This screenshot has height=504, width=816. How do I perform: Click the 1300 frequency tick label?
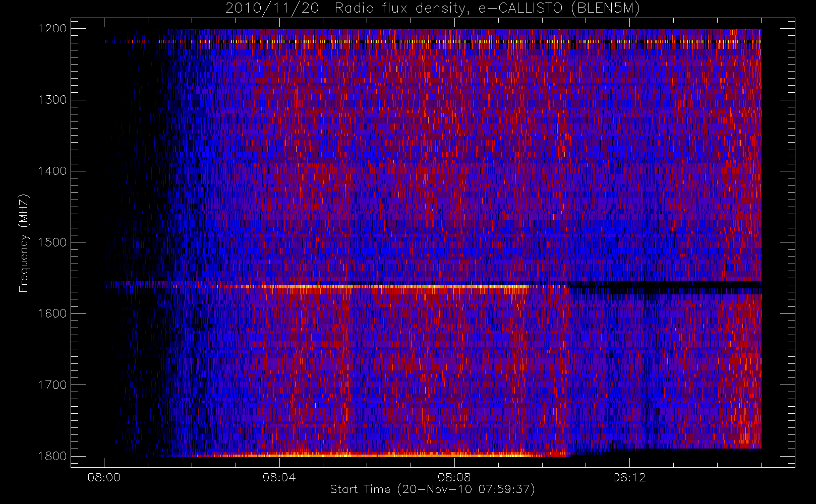[x=52, y=100]
